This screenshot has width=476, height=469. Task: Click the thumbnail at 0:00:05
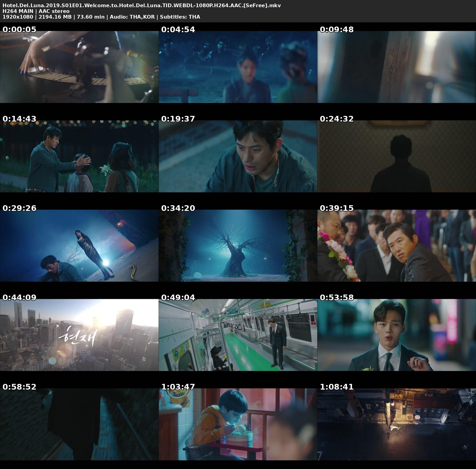[79, 67]
